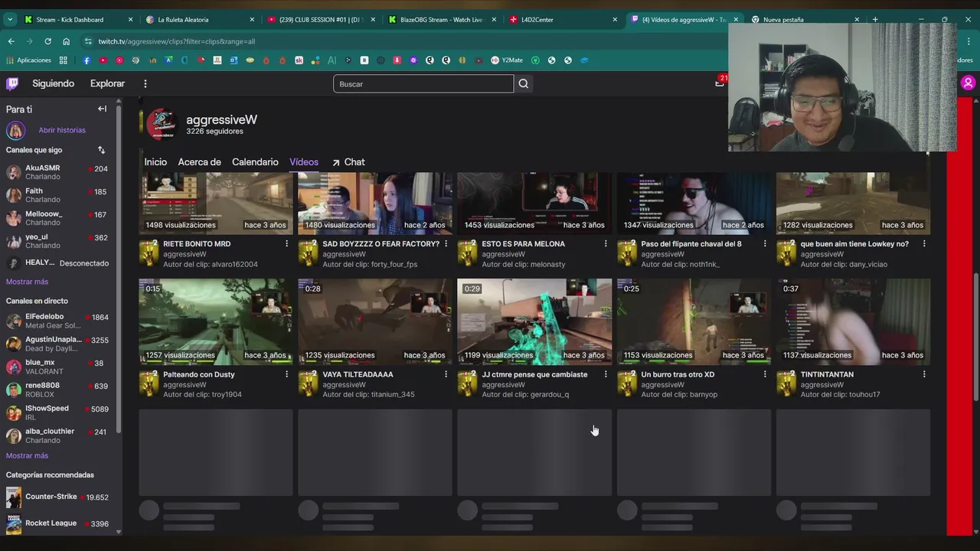Expand Mostrar más under live channels
The width and height of the screenshot is (980, 551).
(27, 455)
